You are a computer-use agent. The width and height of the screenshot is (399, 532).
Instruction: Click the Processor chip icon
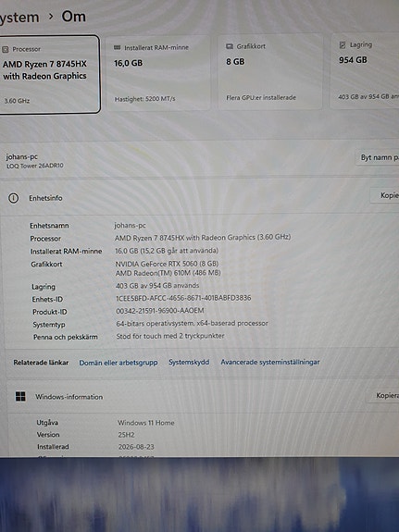(6, 50)
